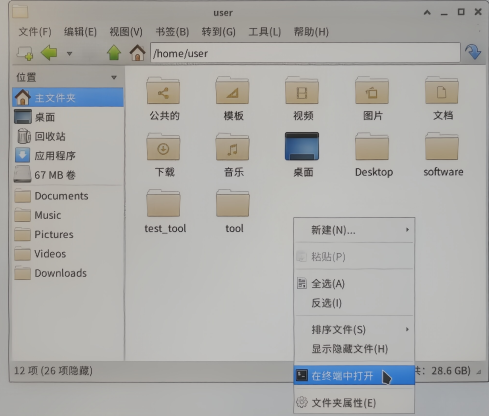Choose 反选(I) in context menu
The width and height of the screenshot is (489, 416).
[x=354, y=303]
